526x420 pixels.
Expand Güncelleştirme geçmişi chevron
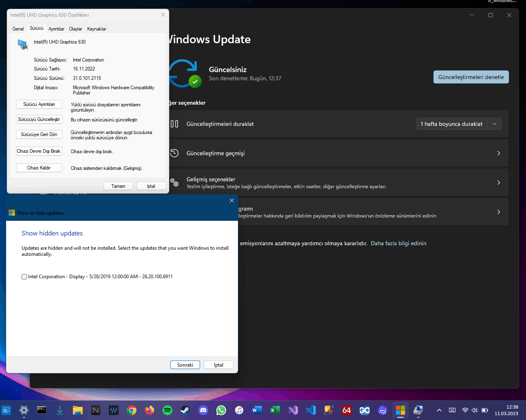point(499,153)
